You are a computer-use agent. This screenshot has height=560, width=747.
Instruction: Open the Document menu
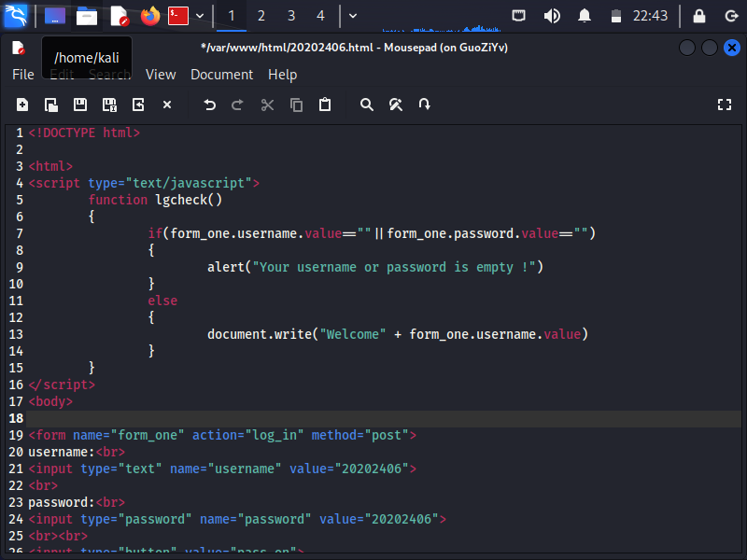coord(221,75)
